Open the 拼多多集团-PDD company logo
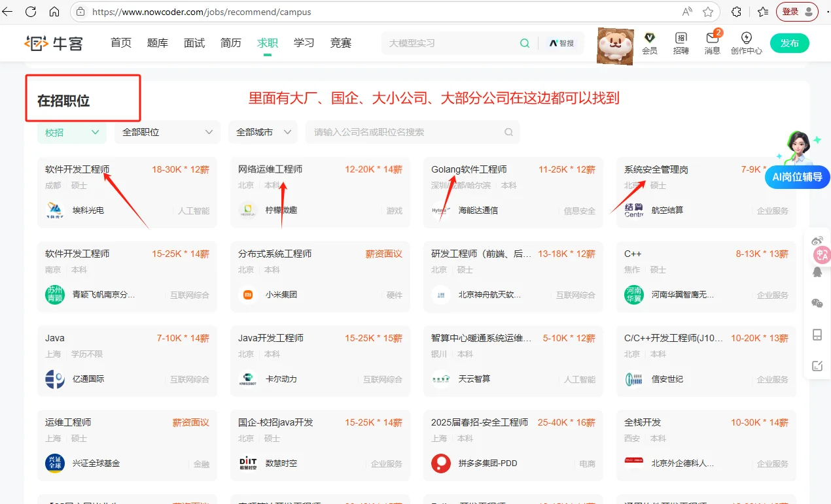The image size is (831, 504). pyautogui.click(x=441, y=463)
